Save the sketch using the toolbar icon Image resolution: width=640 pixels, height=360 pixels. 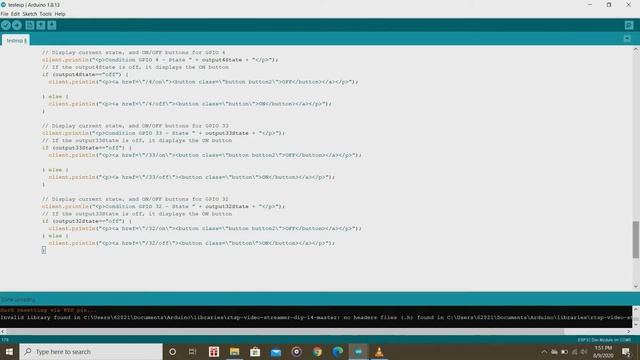tap(52, 25)
